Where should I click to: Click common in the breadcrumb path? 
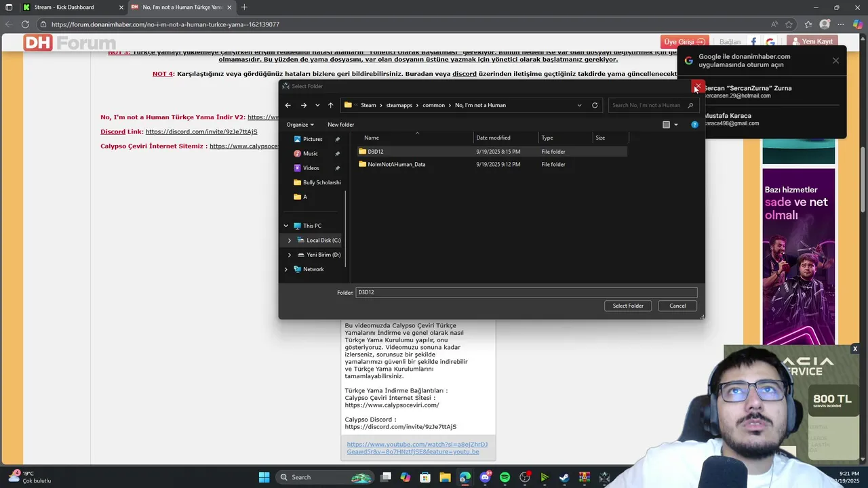[433, 105]
